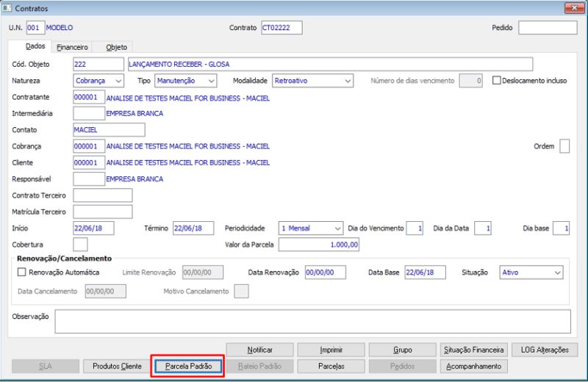This screenshot has height=382, width=588.
Task: Focus the Observação text area
Action: point(313,321)
